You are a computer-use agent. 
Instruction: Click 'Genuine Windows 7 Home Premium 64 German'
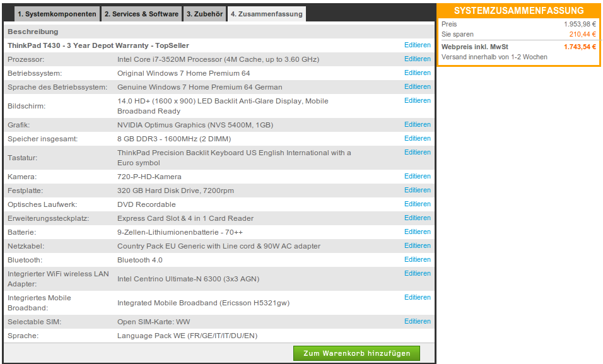pos(199,87)
